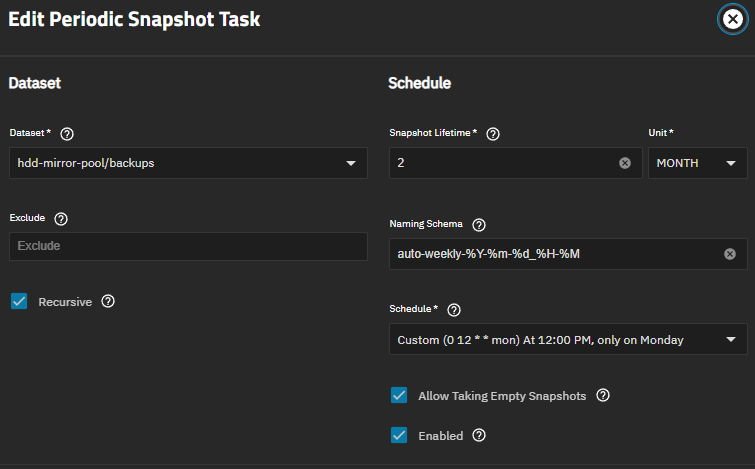Click into the Exclude input field
The width and height of the screenshot is (755, 469).
(x=188, y=246)
